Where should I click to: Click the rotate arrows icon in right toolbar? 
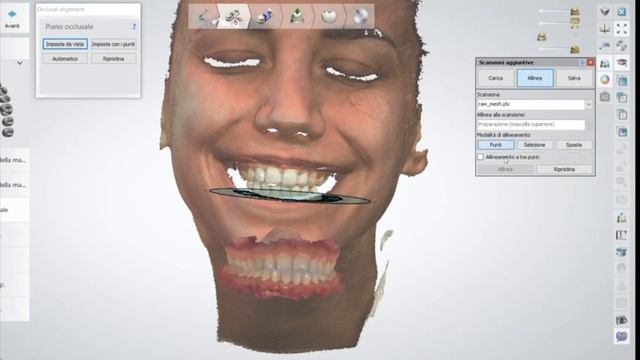point(622,46)
